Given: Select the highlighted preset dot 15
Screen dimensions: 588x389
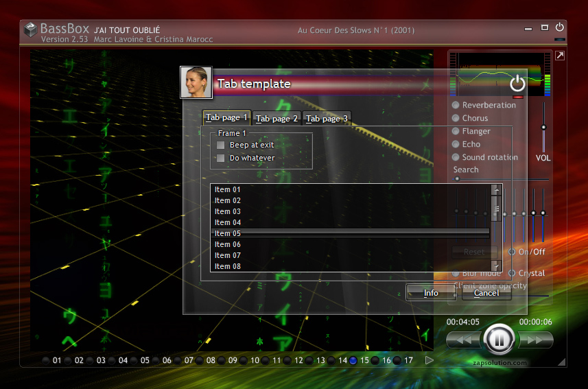Looking at the screenshot, I should click(353, 360).
